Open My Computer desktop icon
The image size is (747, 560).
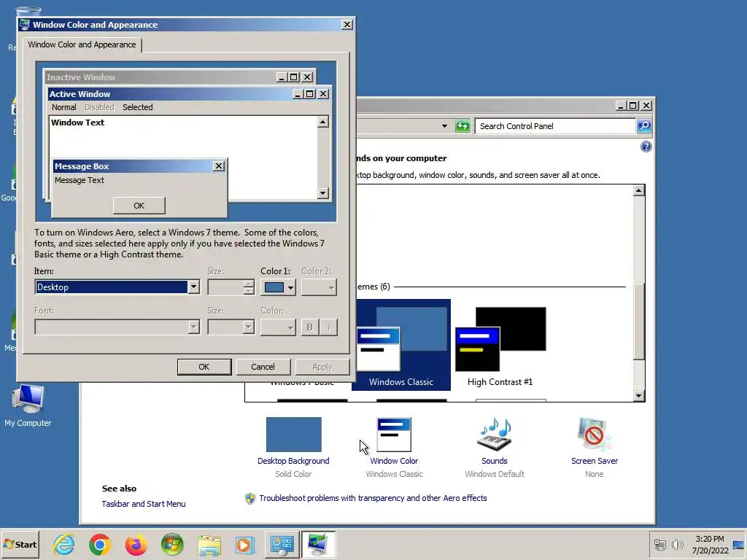[x=28, y=405]
